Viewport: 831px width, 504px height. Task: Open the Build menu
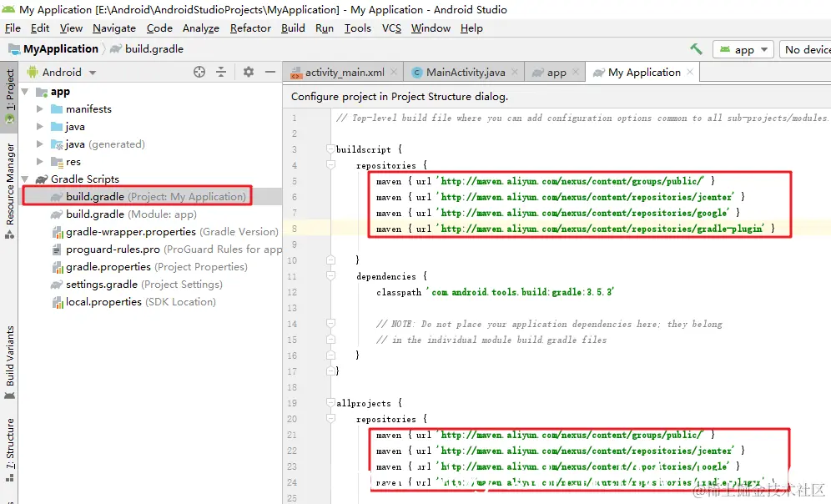(293, 28)
